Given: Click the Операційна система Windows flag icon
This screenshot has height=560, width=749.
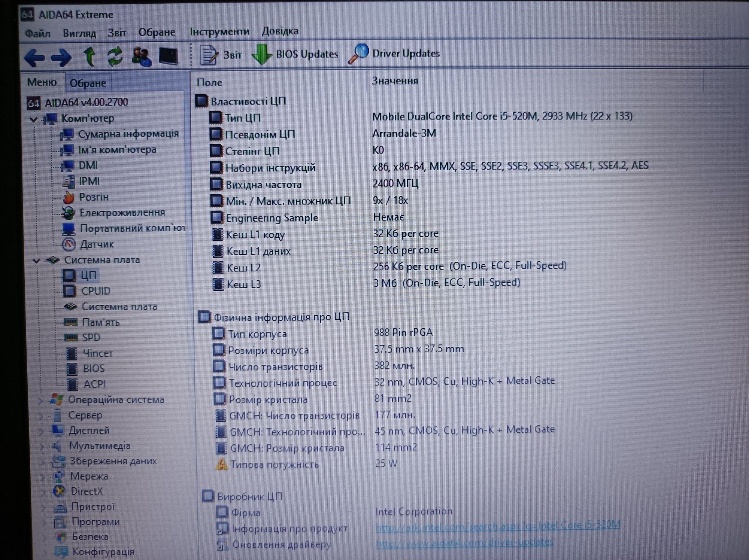Looking at the screenshot, I should [x=57, y=400].
